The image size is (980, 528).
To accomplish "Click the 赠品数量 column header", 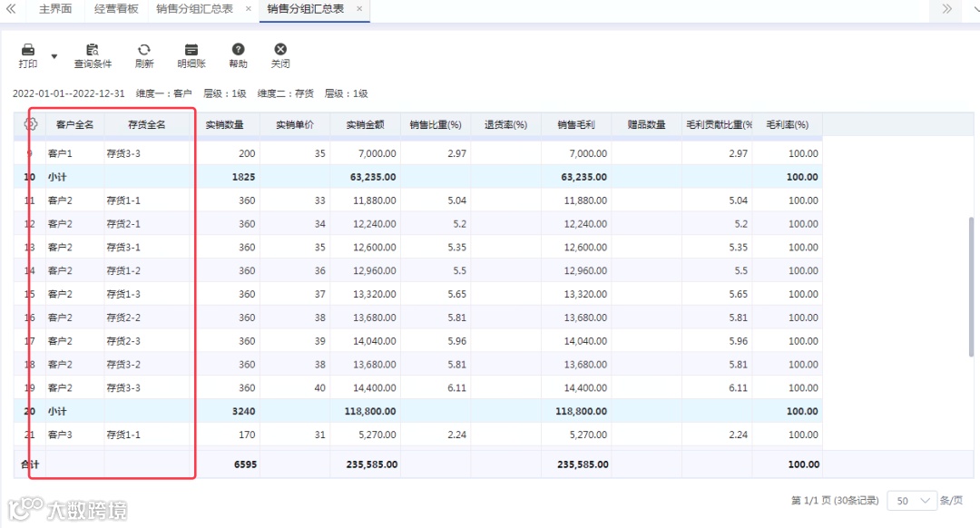I will click(646, 124).
